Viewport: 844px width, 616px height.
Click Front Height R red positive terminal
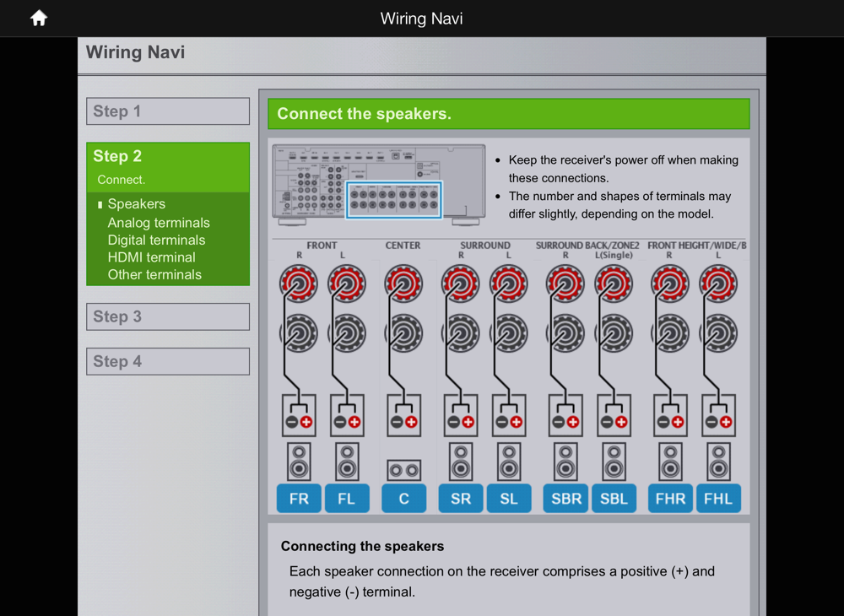pos(670,283)
